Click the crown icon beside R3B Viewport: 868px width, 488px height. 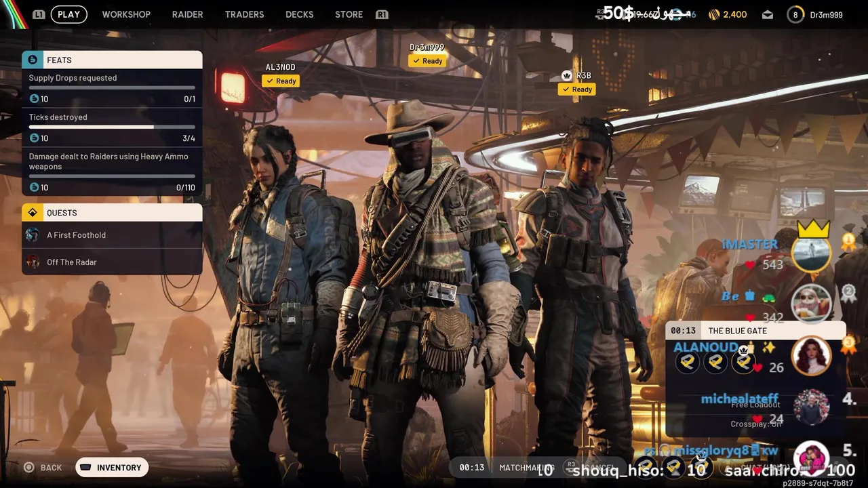[567, 75]
